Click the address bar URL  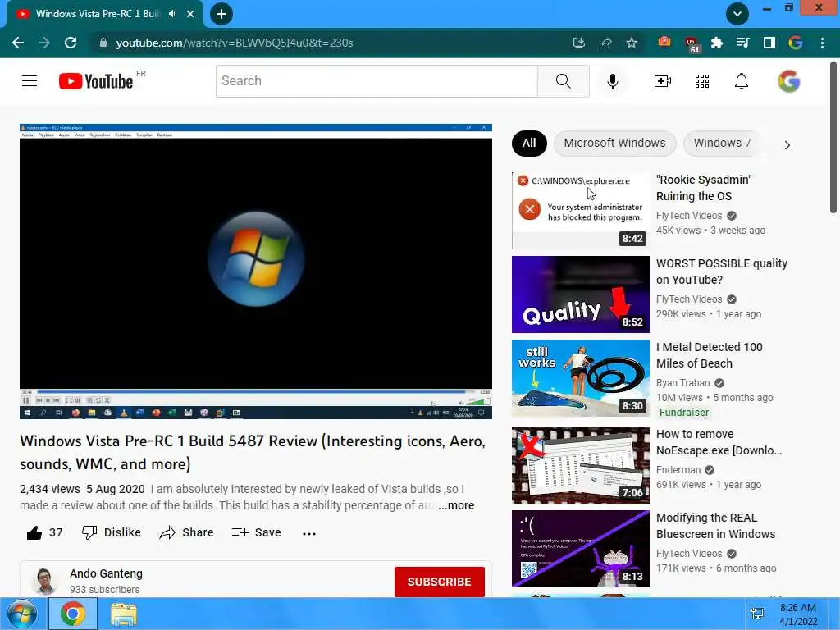pos(234,43)
